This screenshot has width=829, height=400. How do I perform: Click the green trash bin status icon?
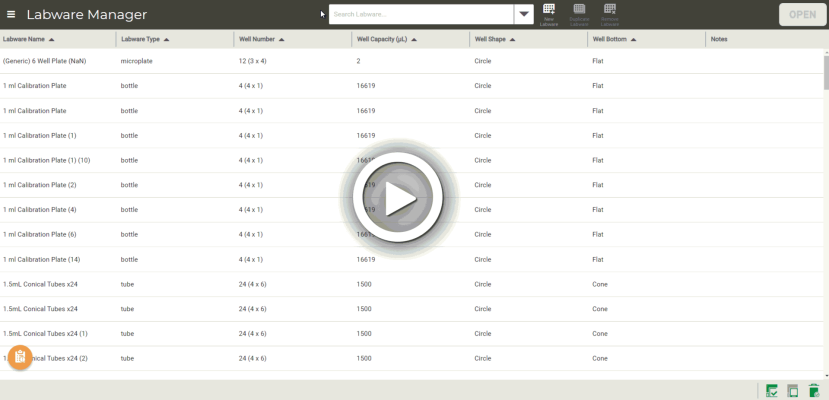[814, 391]
